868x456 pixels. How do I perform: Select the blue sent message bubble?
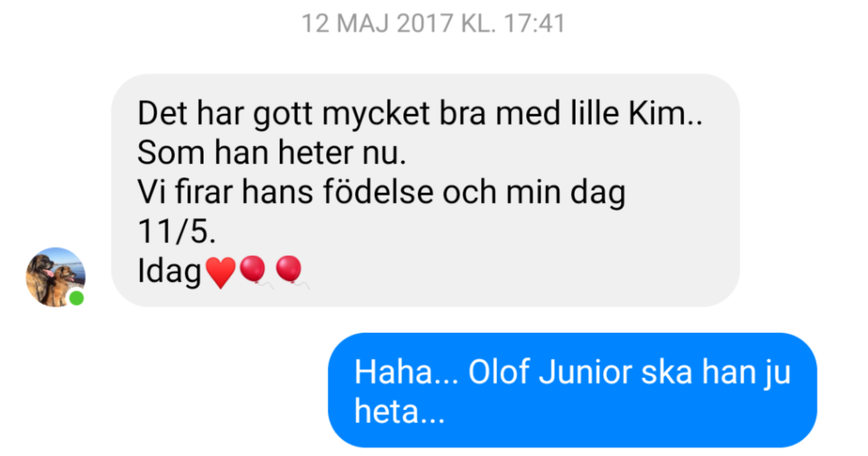click(x=573, y=390)
